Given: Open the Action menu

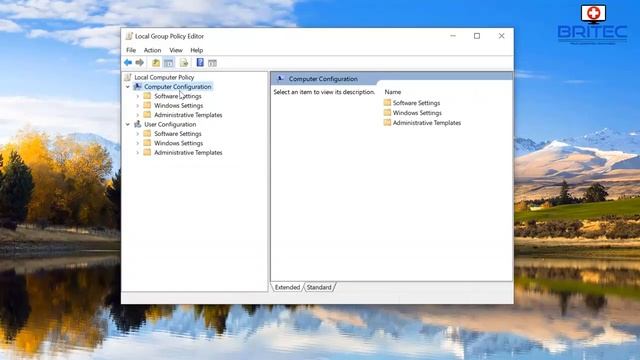Looking at the screenshot, I should click(x=152, y=50).
